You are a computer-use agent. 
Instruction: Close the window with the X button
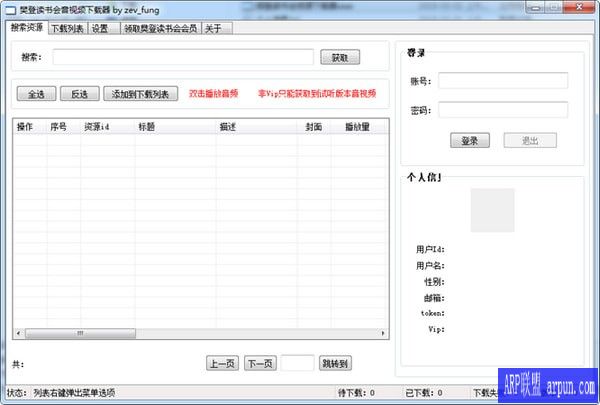click(x=579, y=7)
